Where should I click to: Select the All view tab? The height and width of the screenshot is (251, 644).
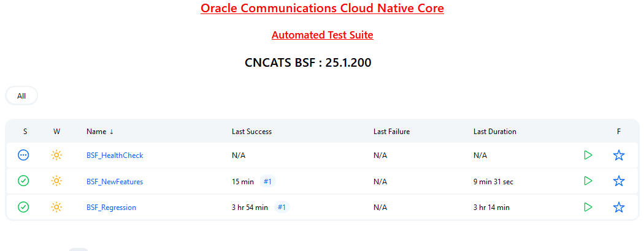tap(21, 96)
